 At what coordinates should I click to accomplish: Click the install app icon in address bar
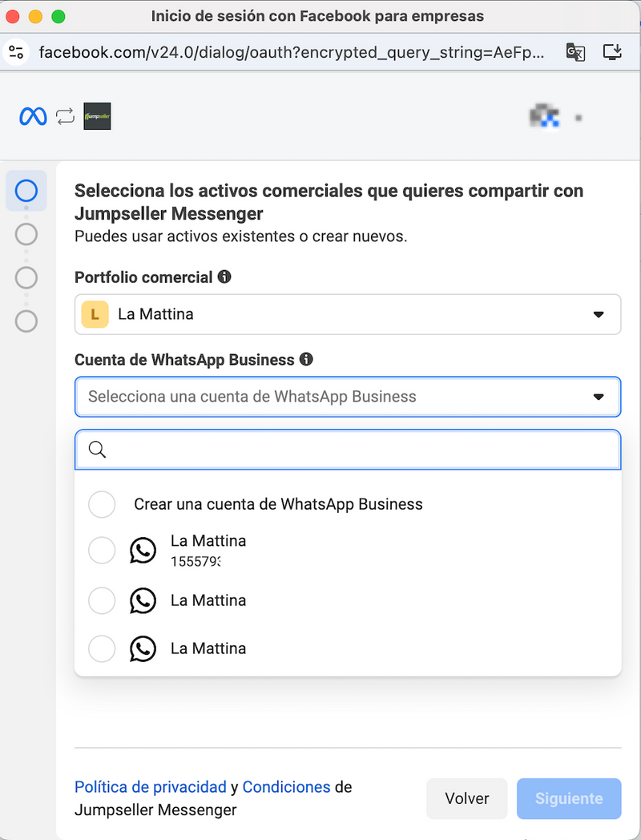click(613, 53)
